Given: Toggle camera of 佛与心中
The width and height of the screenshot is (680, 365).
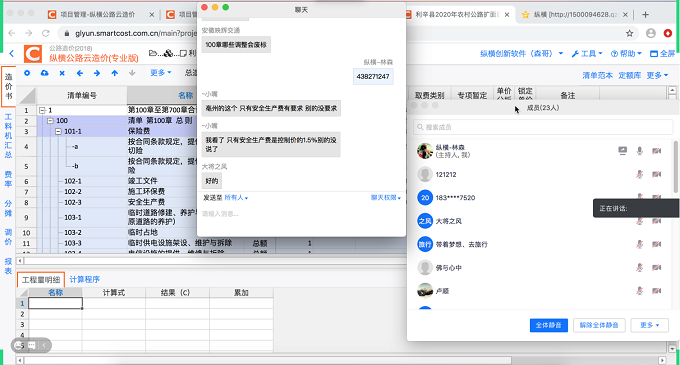Looking at the screenshot, I should [x=657, y=267].
